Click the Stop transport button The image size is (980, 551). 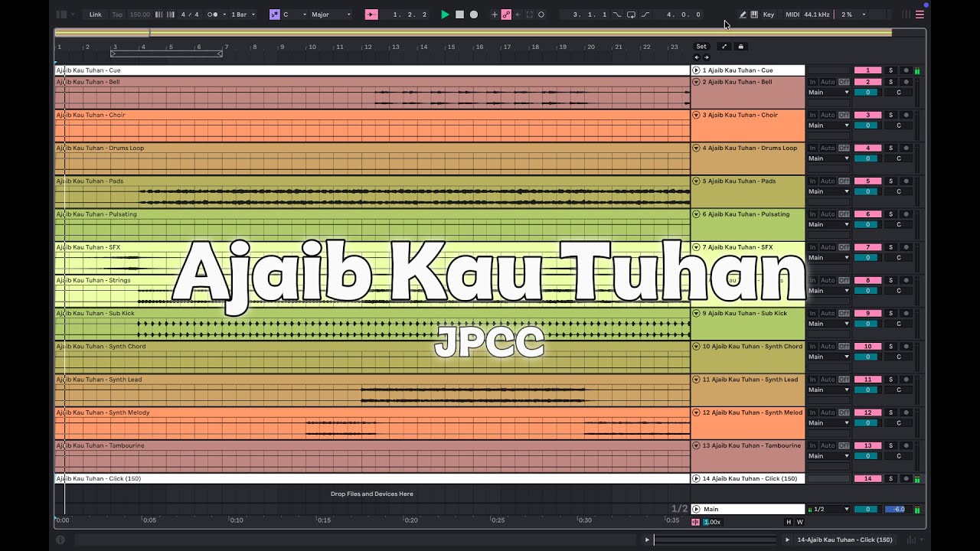(459, 15)
